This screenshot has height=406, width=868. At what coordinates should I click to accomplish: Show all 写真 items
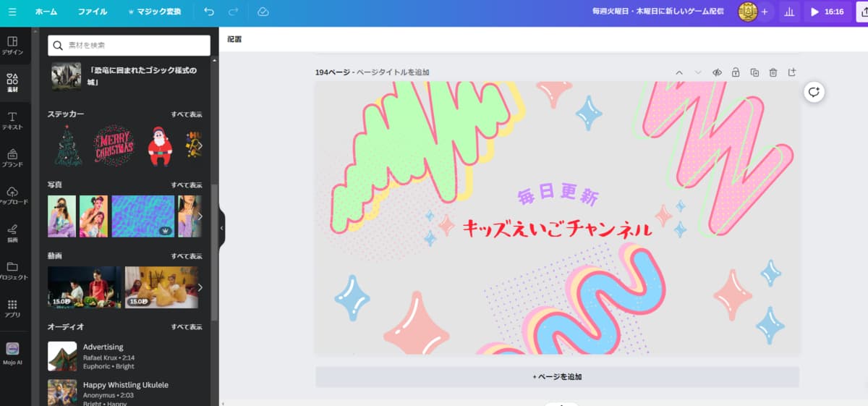pyautogui.click(x=187, y=185)
